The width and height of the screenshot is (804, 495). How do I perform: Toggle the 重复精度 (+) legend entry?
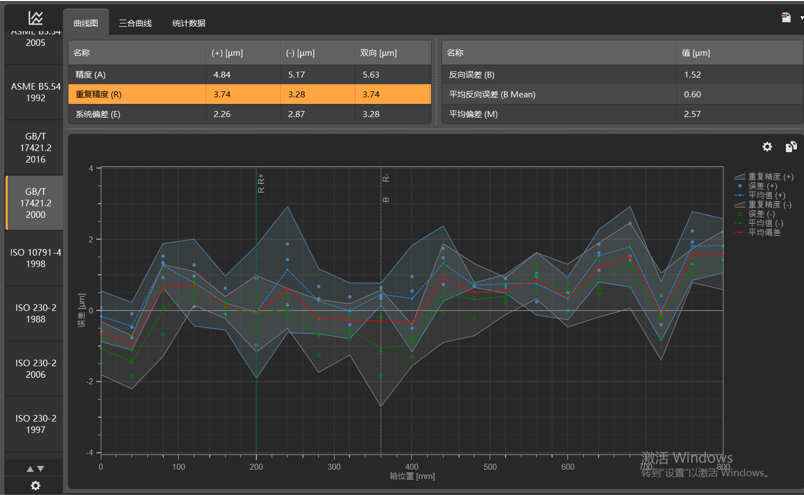point(764,176)
